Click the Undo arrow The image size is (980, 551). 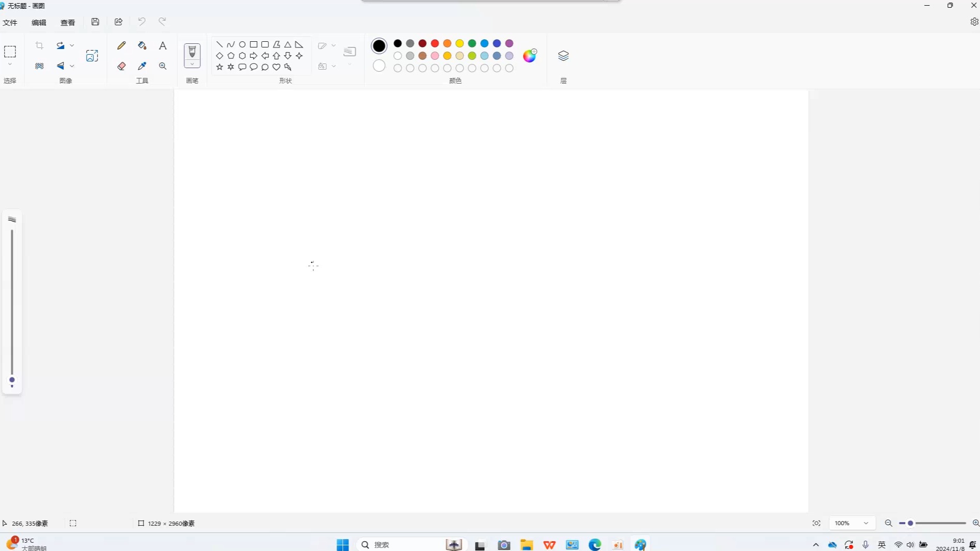141,22
